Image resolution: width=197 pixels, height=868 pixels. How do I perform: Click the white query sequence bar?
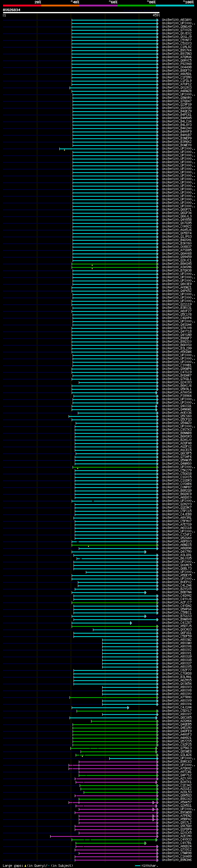pos(81,13)
